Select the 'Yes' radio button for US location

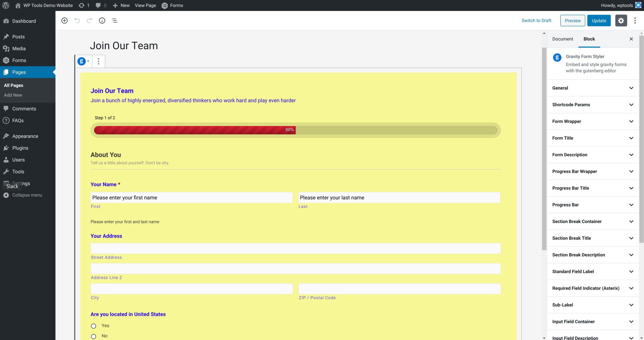tap(93, 325)
